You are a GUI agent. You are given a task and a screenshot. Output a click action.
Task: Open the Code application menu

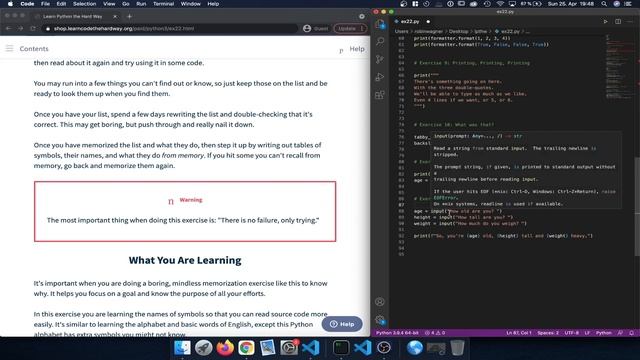click(x=27, y=4)
